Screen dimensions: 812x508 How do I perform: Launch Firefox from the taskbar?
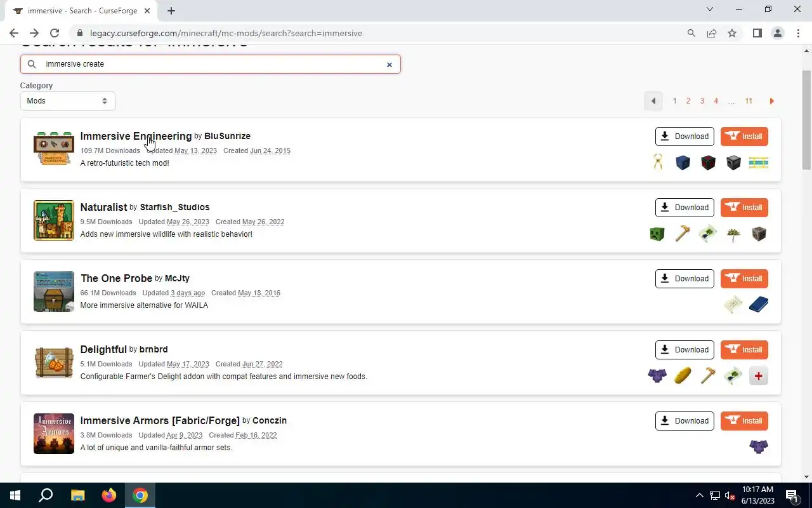tap(109, 495)
